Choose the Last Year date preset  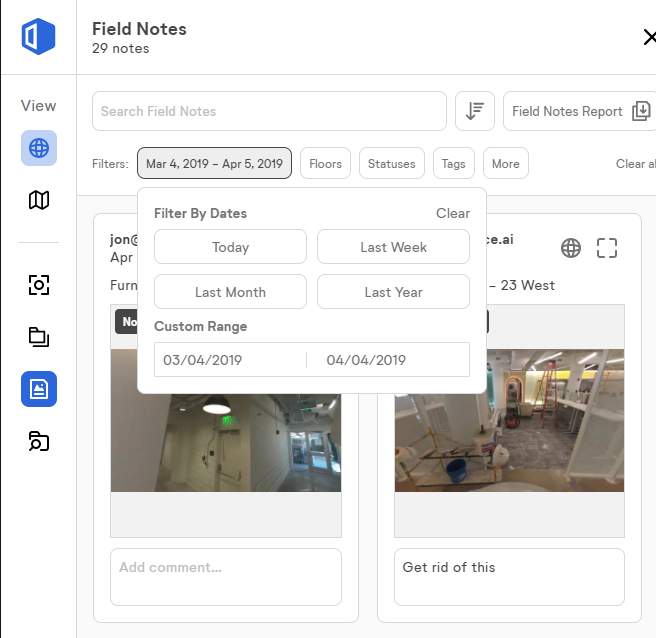393,292
